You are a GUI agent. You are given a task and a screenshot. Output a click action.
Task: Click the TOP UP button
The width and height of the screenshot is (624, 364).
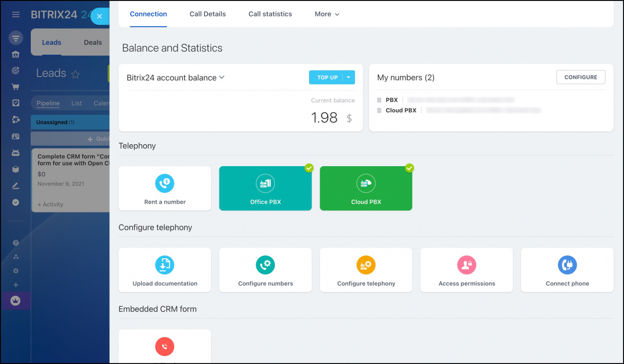coord(327,77)
